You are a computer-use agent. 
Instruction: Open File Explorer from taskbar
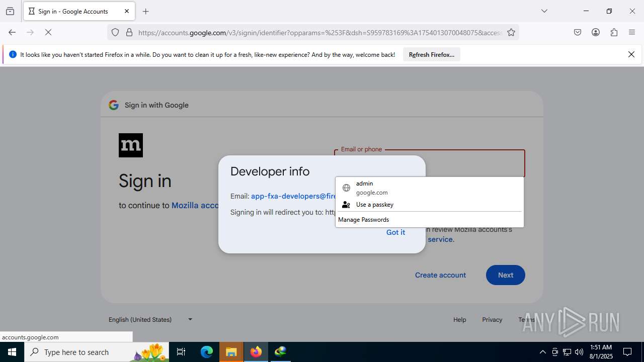pos(231,352)
